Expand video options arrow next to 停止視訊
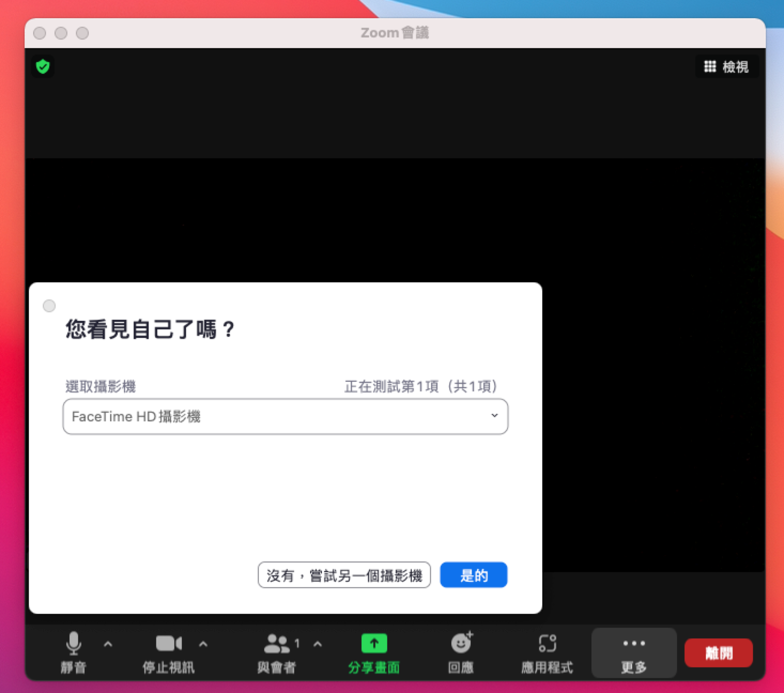Screen dimensions: 784x693 (x=203, y=644)
